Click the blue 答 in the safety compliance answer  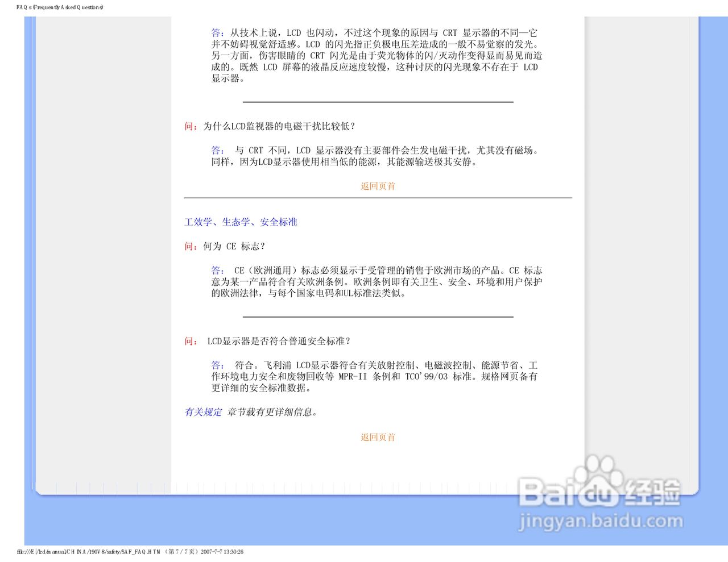(x=217, y=364)
